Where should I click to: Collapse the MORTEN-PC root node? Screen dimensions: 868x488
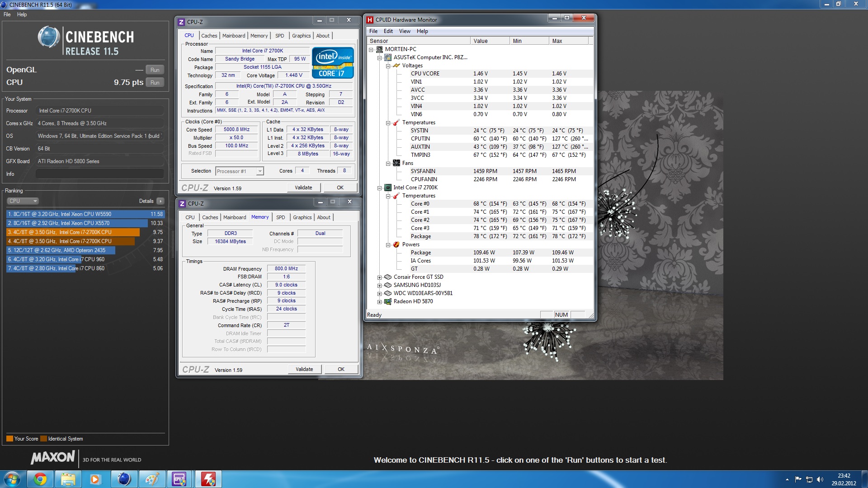point(371,49)
